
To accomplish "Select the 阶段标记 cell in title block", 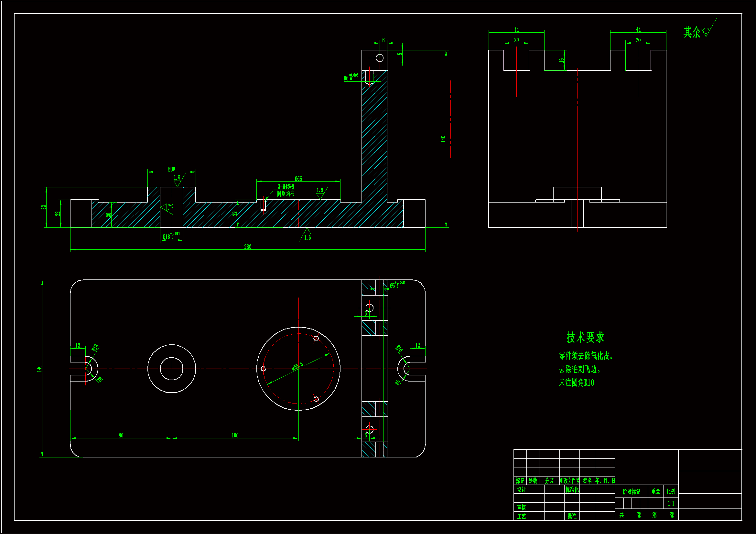I will pos(631,492).
